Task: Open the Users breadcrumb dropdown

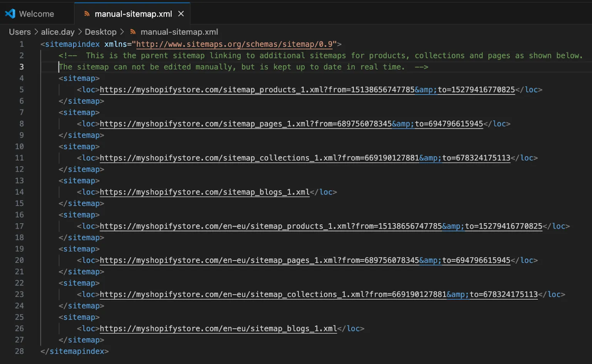Action: coord(20,32)
